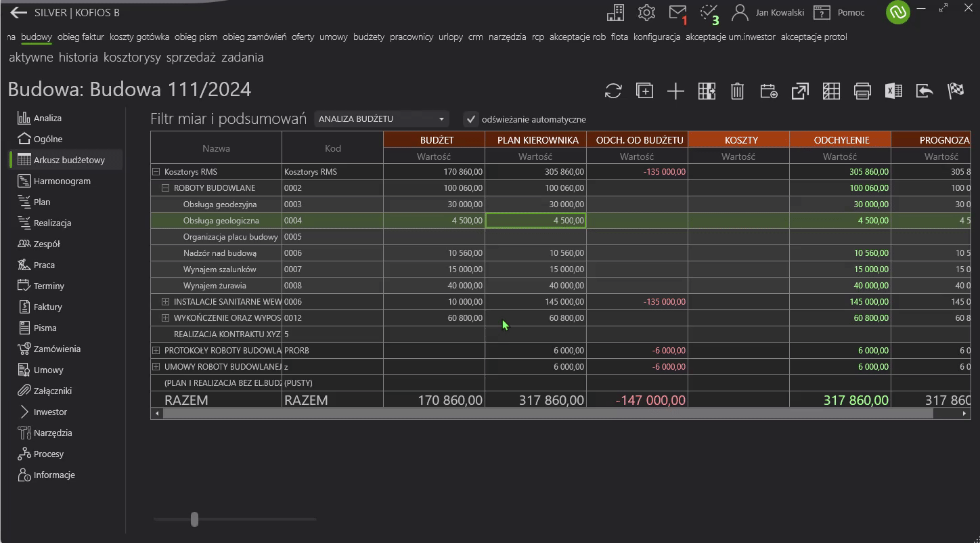Switch to the zadania sub-tab

tap(242, 58)
